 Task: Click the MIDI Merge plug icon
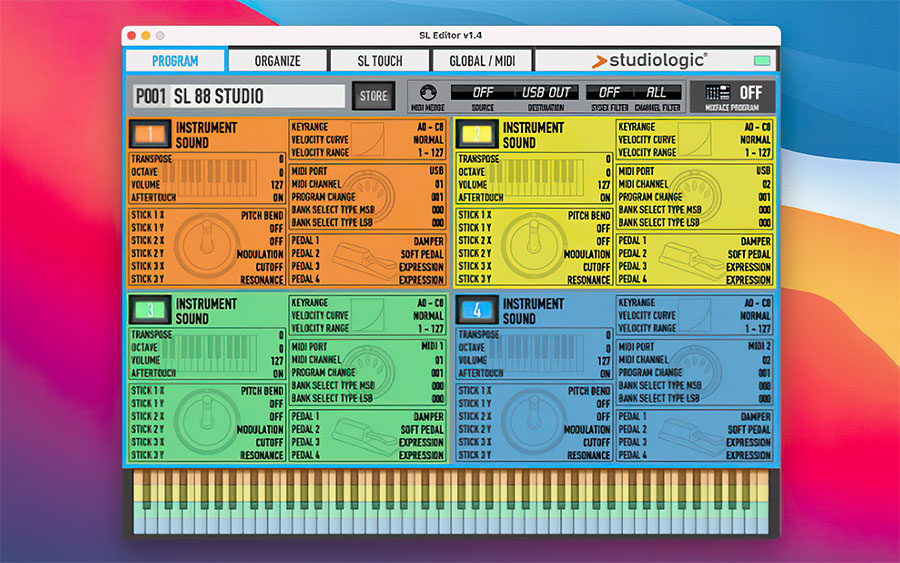pos(428,92)
